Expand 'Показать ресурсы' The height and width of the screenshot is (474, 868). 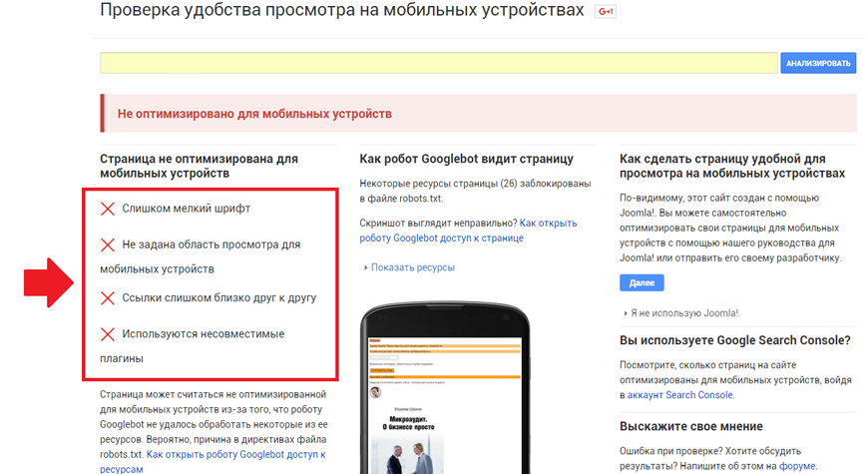(410, 267)
